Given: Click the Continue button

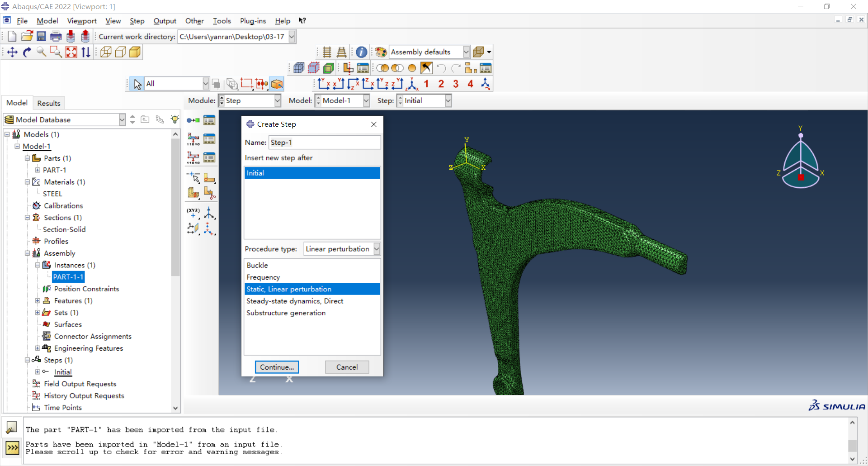Looking at the screenshot, I should [277, 367].
